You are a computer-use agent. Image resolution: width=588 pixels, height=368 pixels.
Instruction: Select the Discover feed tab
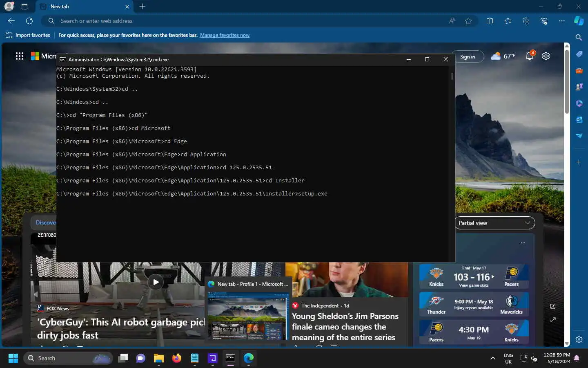click(45, 222)
